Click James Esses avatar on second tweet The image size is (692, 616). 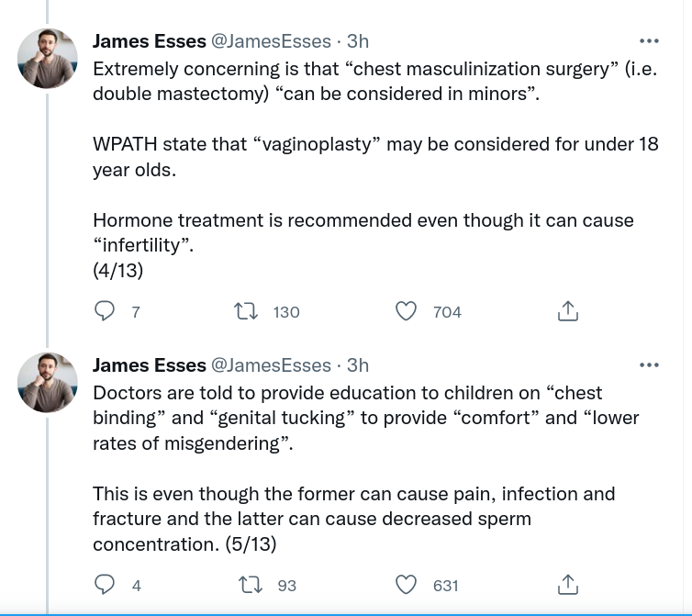click(48, 382)
